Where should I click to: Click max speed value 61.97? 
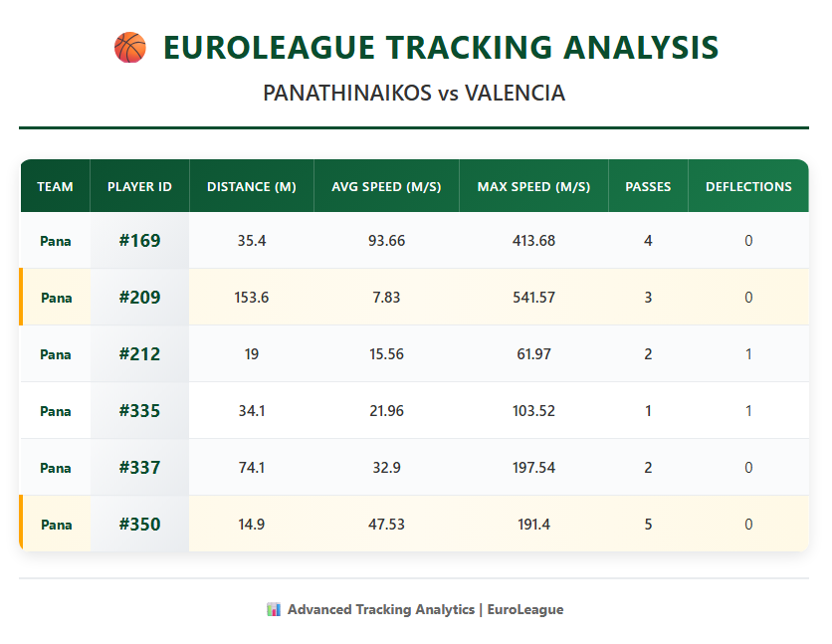coord(533,354)
